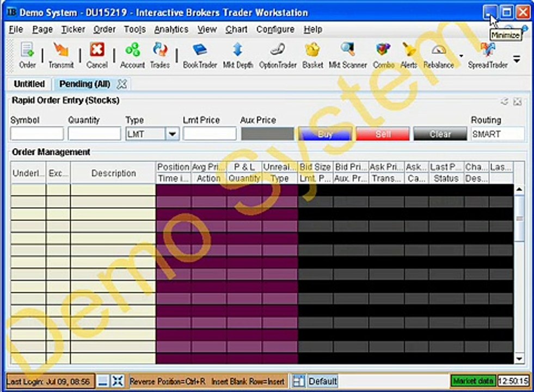This screenshot has height=392, width=534.
Task: Open the Page menu
Action: tap(42, 29)
